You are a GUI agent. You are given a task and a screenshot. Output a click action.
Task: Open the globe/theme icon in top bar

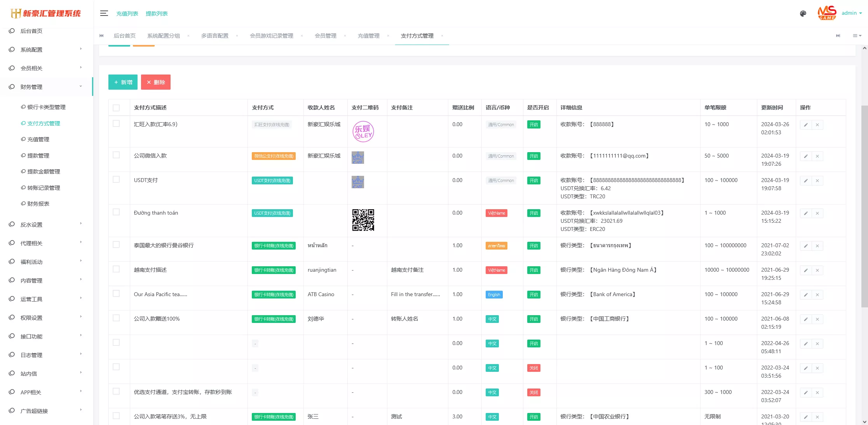pos(803,14)
